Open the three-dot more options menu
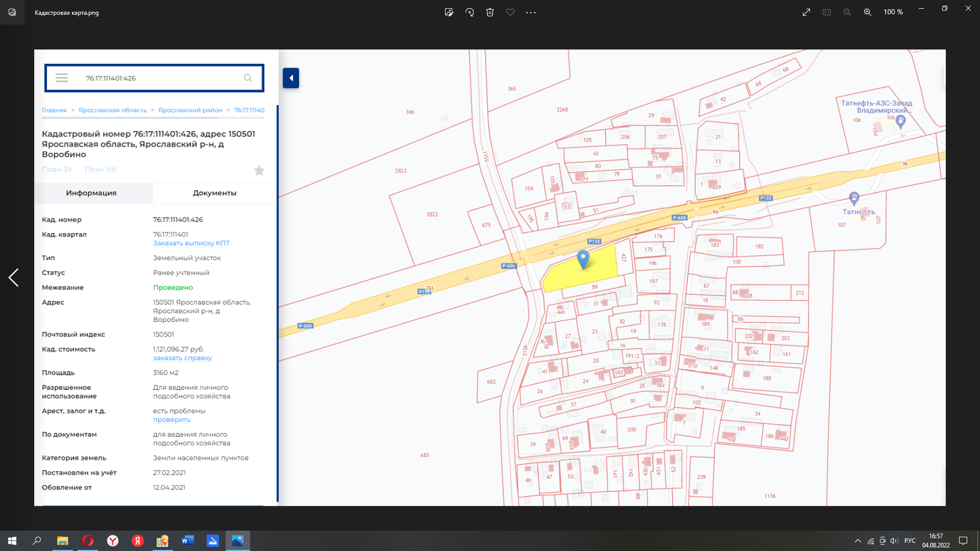 531,12
